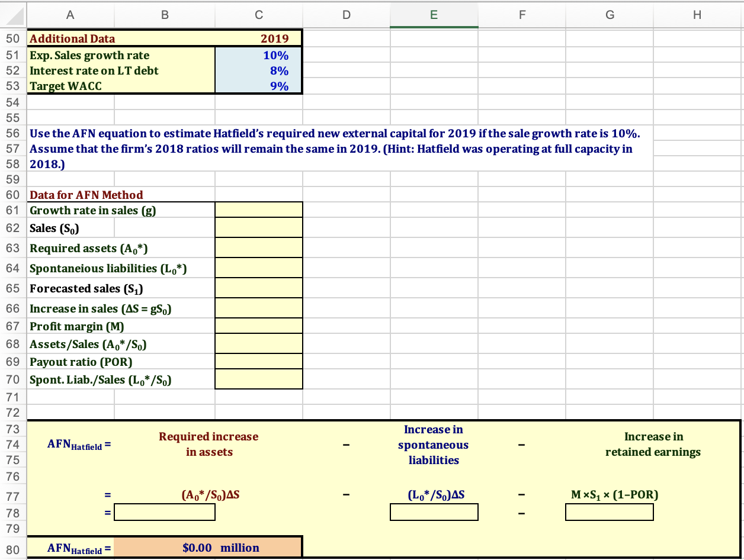Click the Target WACC label
The width and height of the screenshot is (744, 560).
click(x=66, y=86)
